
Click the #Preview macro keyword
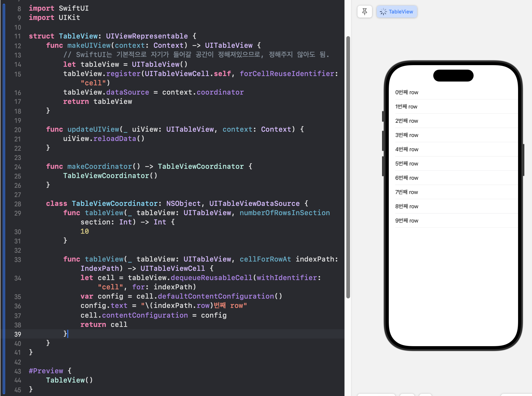[46, 371]
